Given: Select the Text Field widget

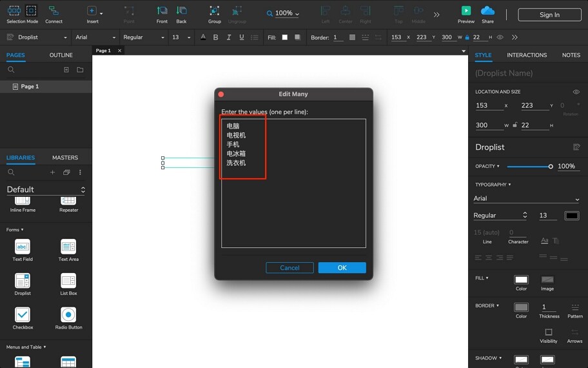Looking at the screenshot, I should 23,250.
